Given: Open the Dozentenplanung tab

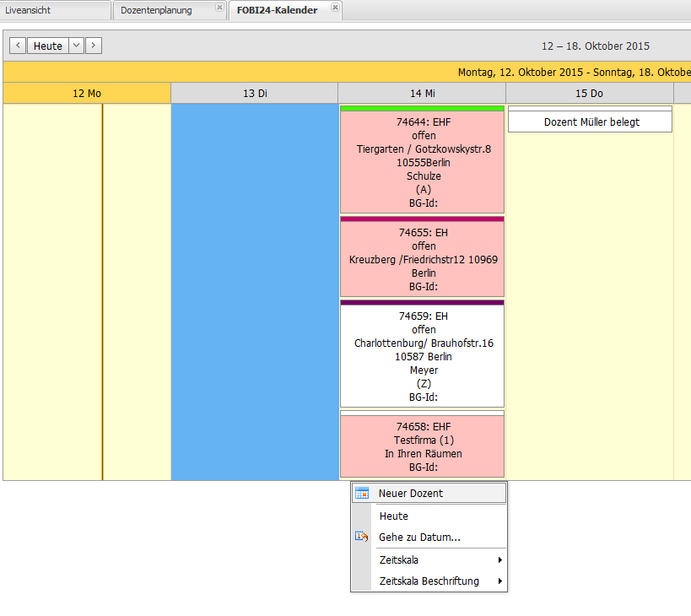Looking at the screenshot, I should click(156, 10).
